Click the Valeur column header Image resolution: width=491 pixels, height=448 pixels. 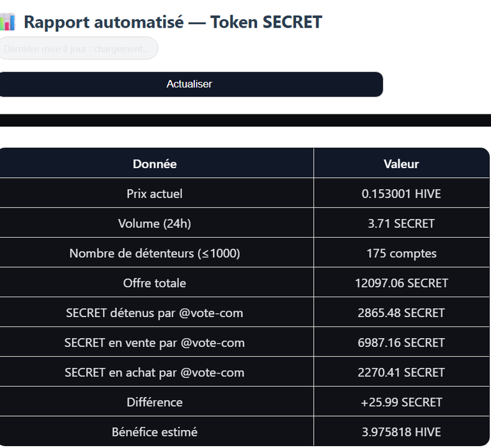coord(401,164)
